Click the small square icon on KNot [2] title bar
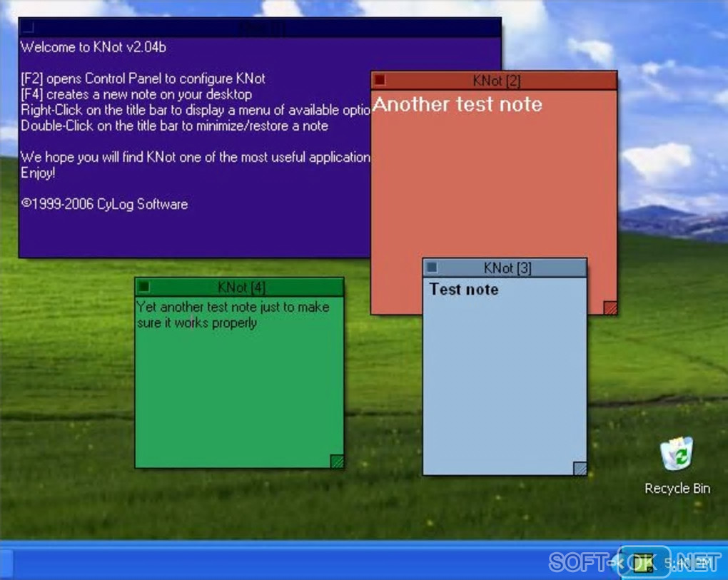Viewport: 728px width, 580px height. click(380, 81)
